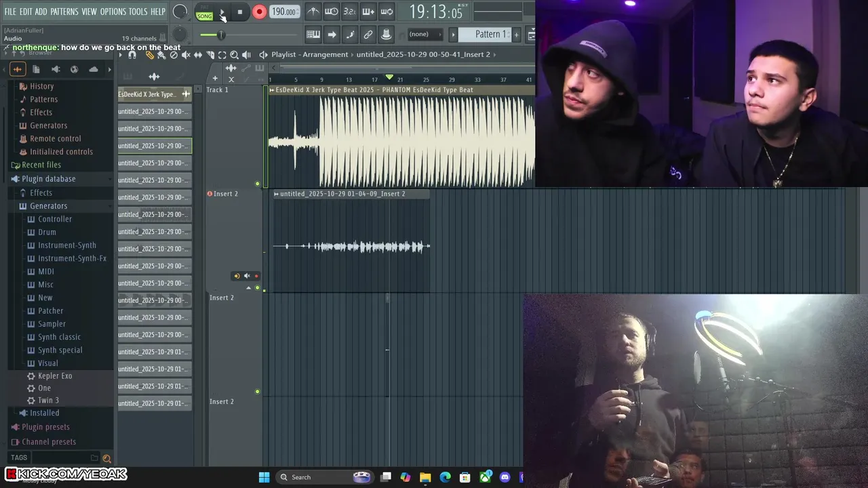
Task: Click the note/clip grouping pen icon
Action: [x=350, y=35]
